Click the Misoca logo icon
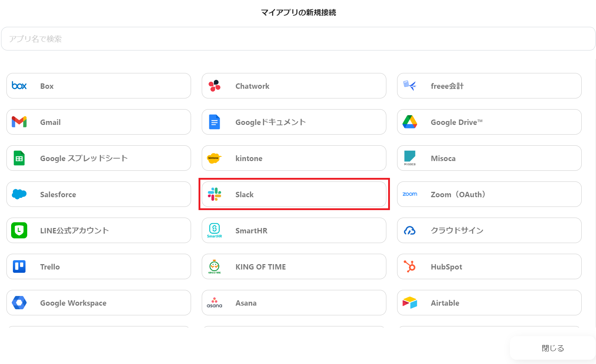The image size is (596, 364). [410, 158]
